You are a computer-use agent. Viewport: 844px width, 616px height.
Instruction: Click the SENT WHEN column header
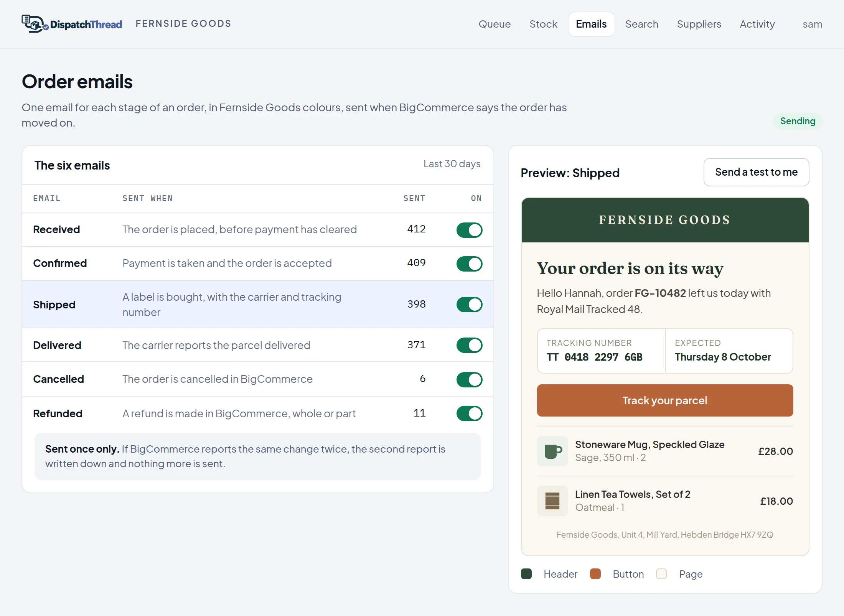147,198
